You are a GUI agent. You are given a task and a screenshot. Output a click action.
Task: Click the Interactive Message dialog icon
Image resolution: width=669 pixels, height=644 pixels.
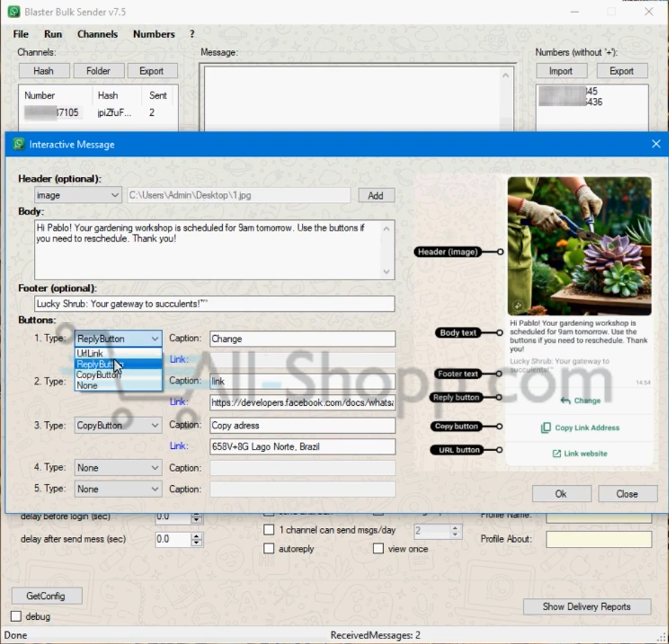click(x=19, y=144)
